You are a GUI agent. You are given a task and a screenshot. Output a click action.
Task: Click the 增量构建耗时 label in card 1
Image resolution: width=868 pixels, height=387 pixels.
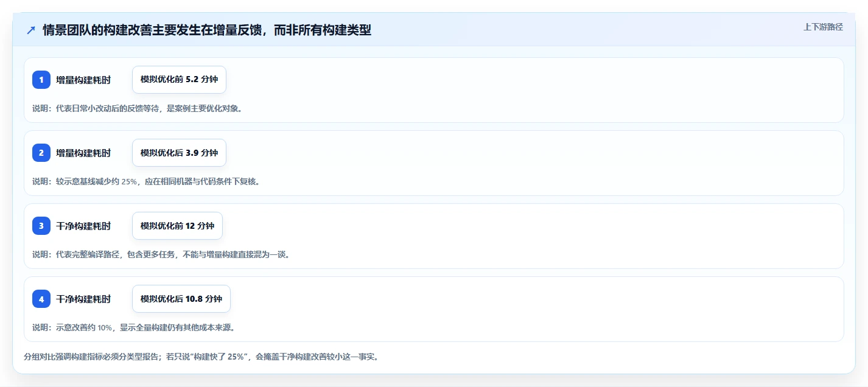coord(83,80)
